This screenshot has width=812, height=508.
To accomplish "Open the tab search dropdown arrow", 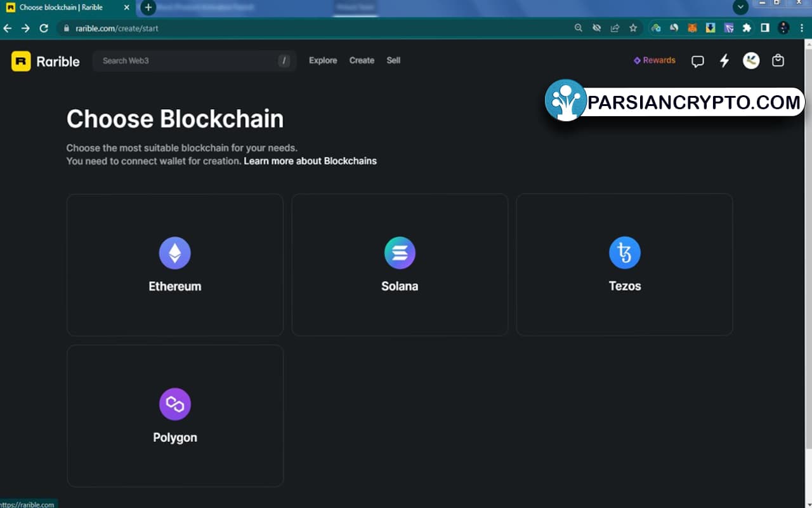I will pos(740,8).
